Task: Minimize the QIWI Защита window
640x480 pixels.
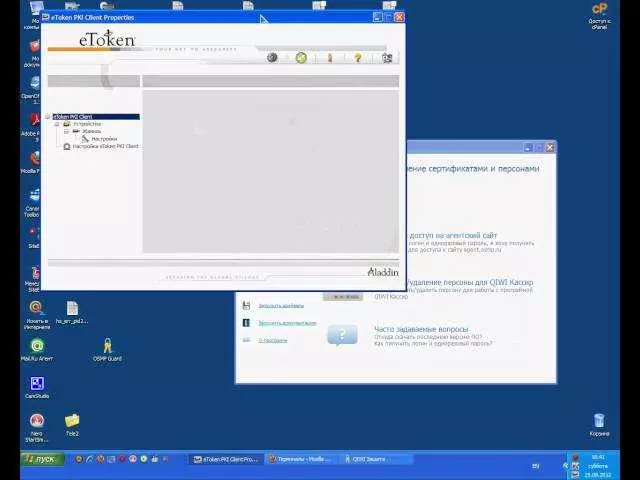Action: pos(528,148)
